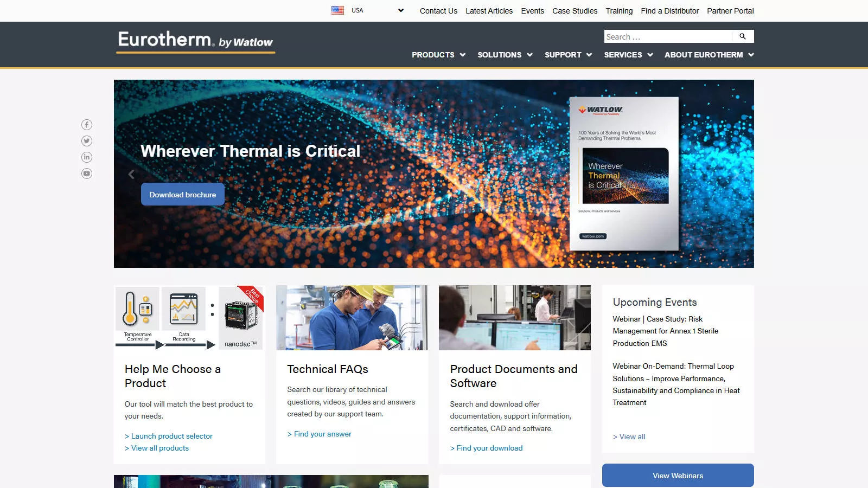Image resolution: width=868 pixels, height=488 pixels.
Task: Go to previous carousel slide arrow
Action: coord(131,174)
